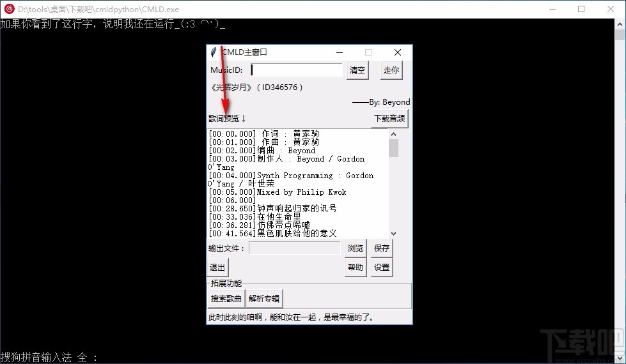Click lyric line '[00:33.036]在他生命里'
The width and height of the screenshot is (626, 364).
[254, 217]
